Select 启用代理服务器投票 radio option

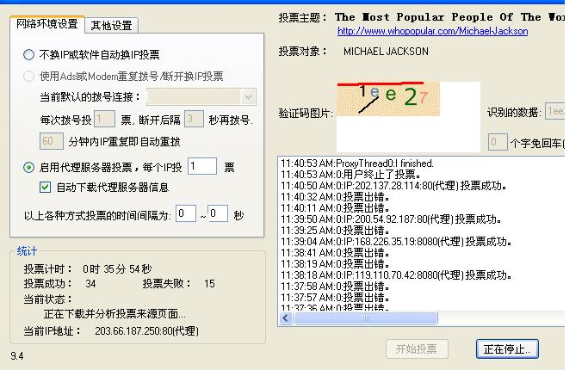coord(29,167)
